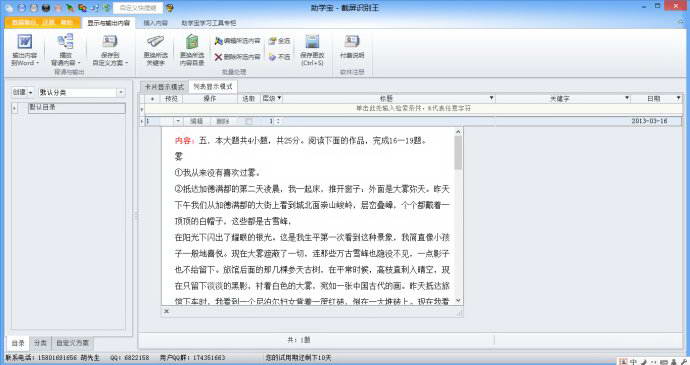Click the QQ: 6822158 status text
This screenshot has width=690, height=365.
point(130,358)
